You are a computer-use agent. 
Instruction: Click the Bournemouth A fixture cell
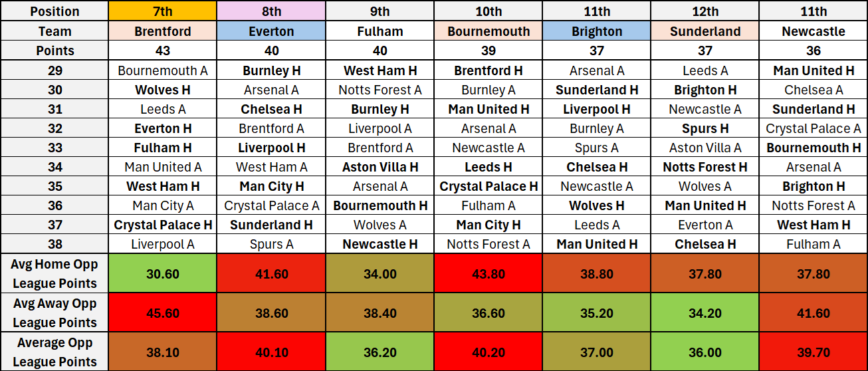click(162, 70)
